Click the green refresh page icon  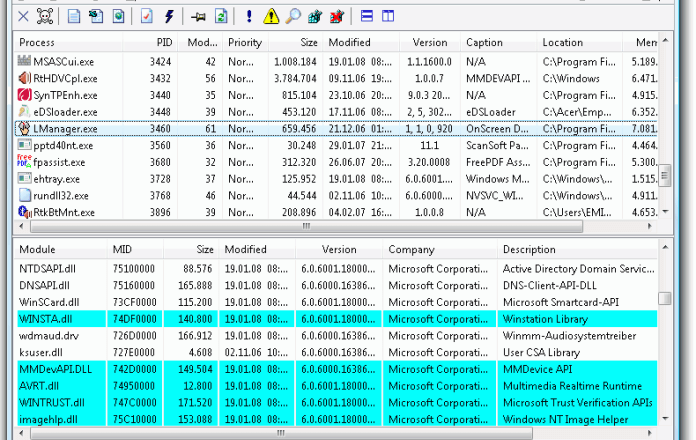[220, 16]
